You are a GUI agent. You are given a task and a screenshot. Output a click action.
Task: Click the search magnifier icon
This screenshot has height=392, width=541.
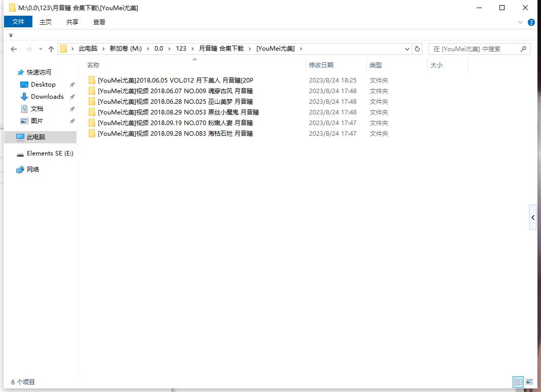pyautogui.click(x=523, y=49)
